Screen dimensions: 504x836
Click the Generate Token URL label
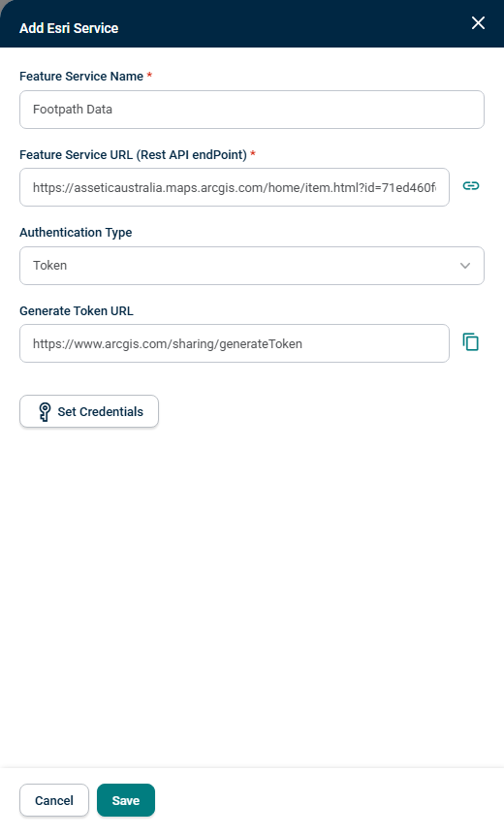point(77,311)
